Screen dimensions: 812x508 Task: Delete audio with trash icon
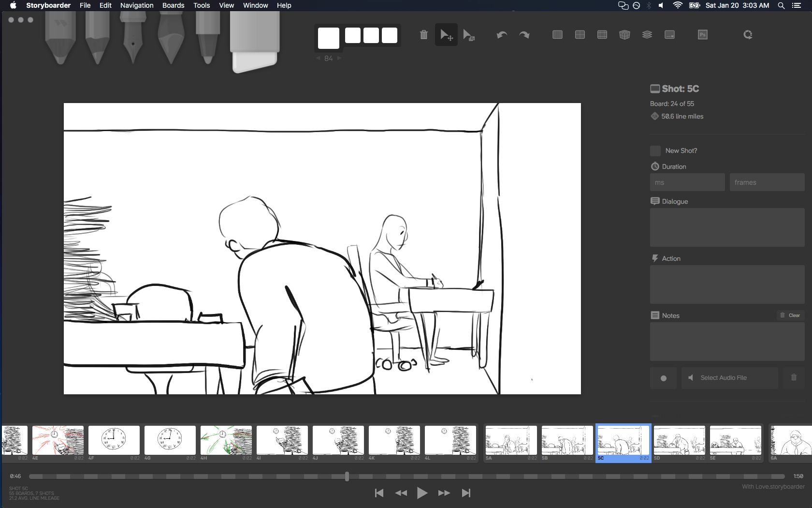tap(794, 377)
